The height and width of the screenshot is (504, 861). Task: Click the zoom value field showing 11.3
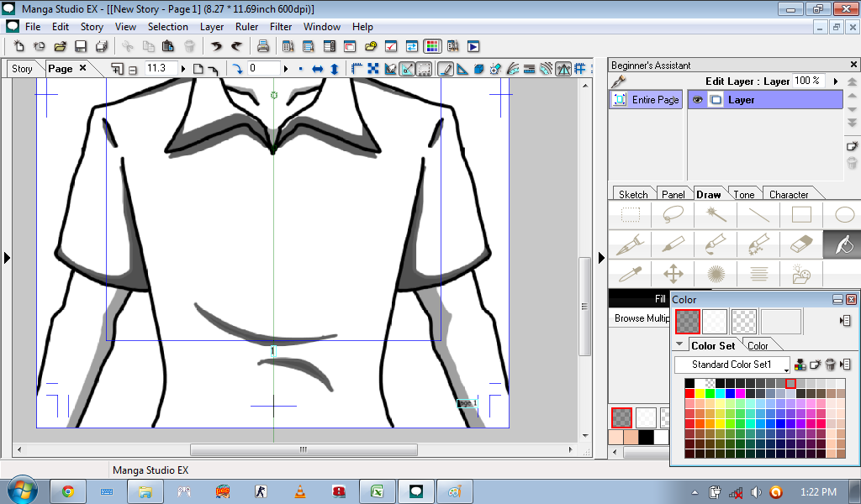click(x=161, y=69)
